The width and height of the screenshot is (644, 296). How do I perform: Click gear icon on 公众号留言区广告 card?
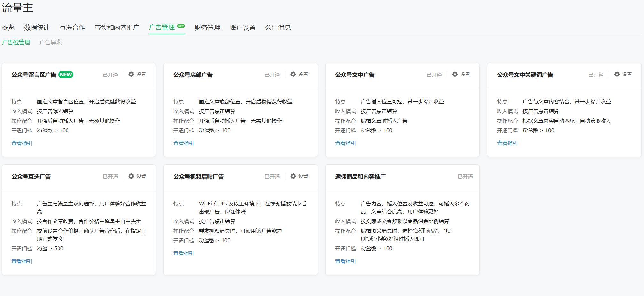pyautogui.click(x=131, y=74)
